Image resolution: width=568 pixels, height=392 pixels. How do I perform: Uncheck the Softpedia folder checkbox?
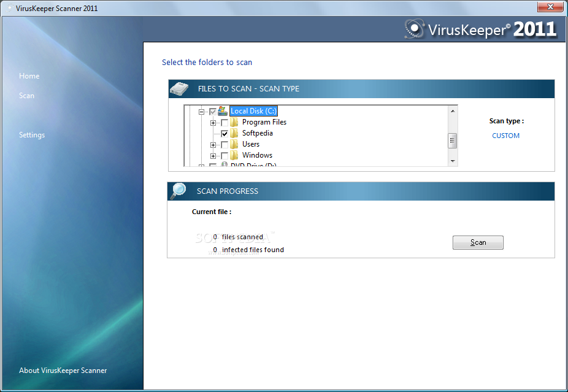tap(225, 134)
